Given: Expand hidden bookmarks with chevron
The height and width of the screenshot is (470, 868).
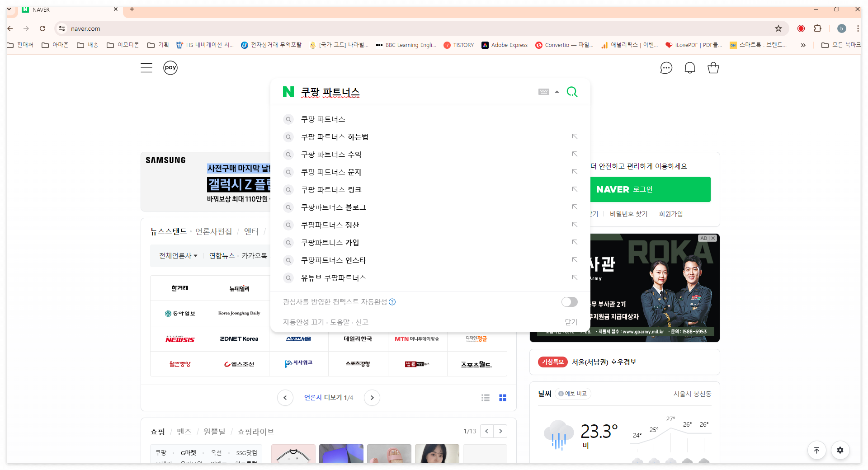Looking at the screenshot, I should [803, 45].
